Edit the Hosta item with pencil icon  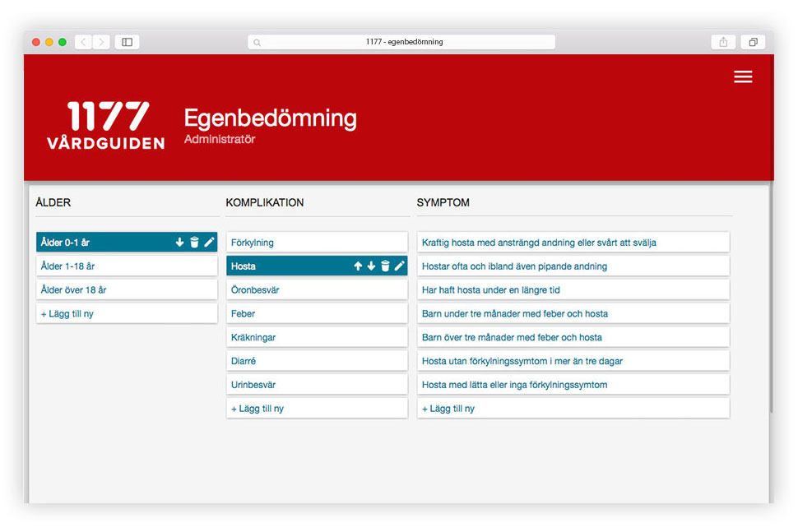pos(399,266)
